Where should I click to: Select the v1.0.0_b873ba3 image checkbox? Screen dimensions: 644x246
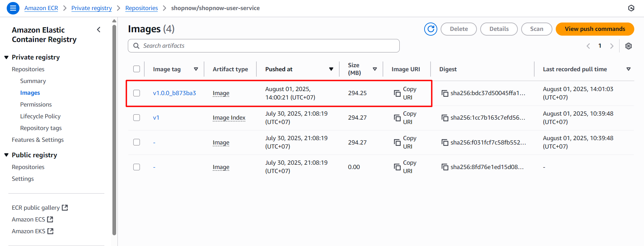(x=137, y=93)
